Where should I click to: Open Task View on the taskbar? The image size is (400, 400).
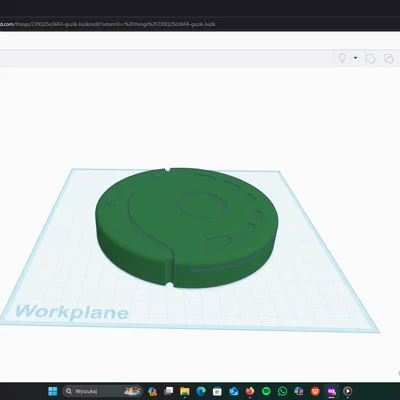coord(169,391)
